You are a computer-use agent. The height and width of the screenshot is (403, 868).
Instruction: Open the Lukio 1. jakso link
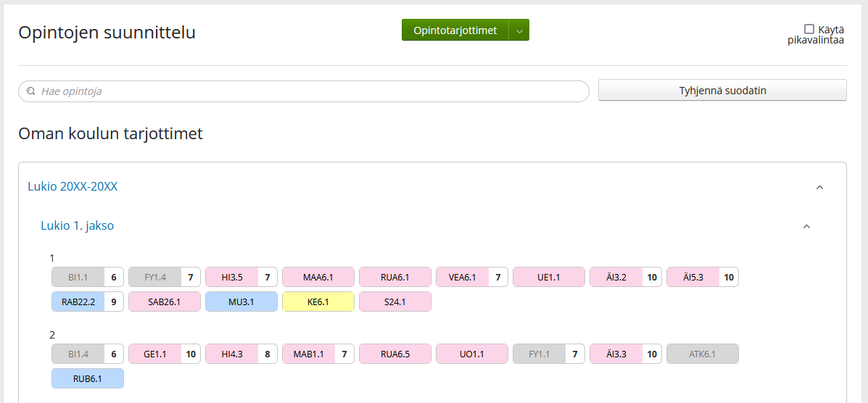pyautogui.click(x=78, y=225)
